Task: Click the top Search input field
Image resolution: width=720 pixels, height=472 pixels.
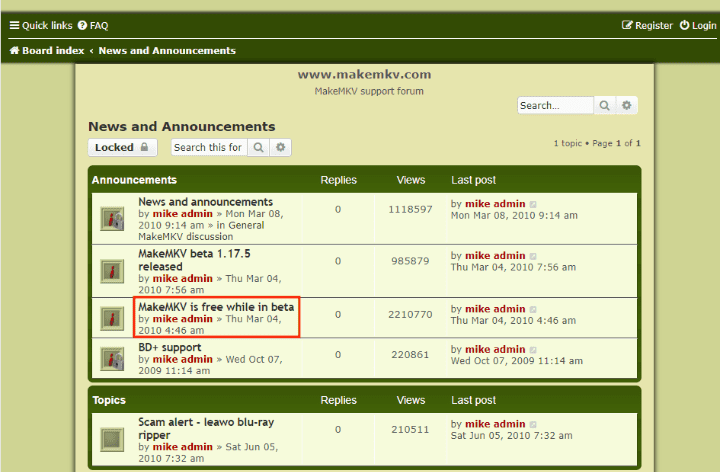Action: (x=555, y=105)
